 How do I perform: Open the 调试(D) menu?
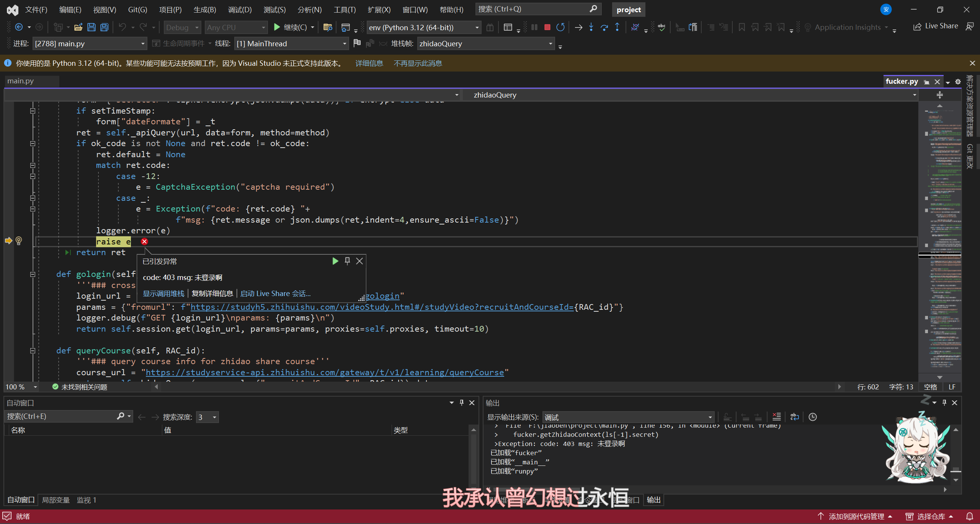click(240, 10)
